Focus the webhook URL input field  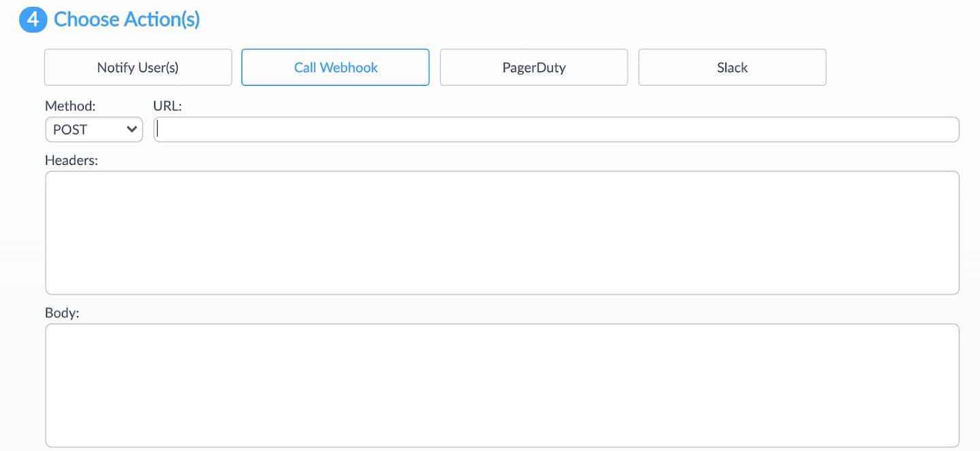click(557, 129)
